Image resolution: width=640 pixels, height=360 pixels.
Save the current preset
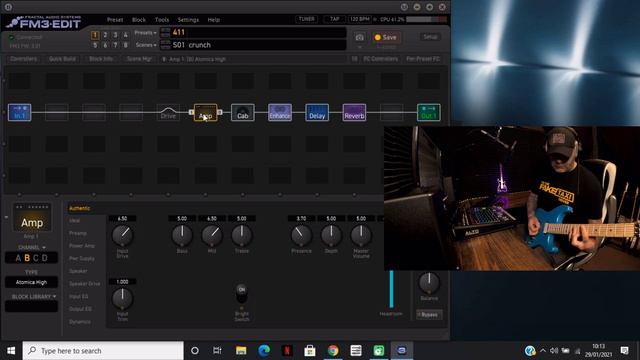coord(386,37)
